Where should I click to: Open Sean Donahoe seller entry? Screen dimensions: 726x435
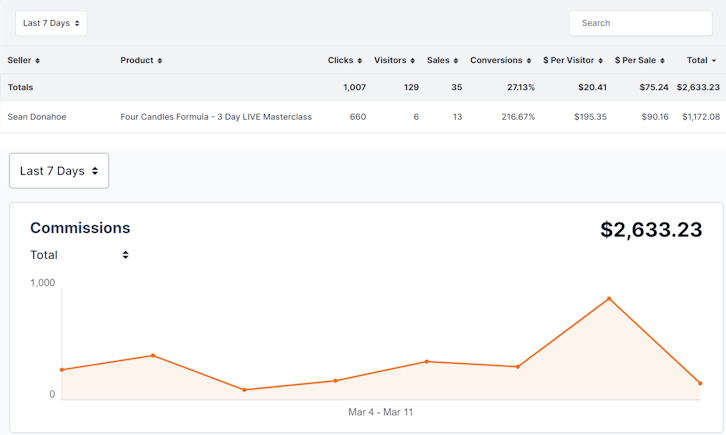39,117
